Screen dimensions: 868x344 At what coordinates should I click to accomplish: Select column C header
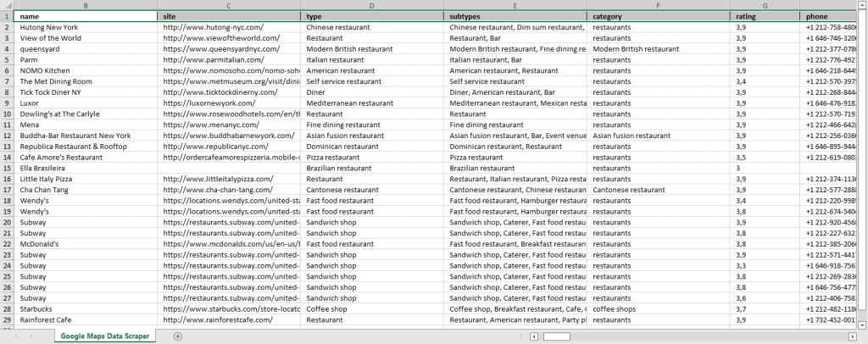(x=229, y=6)
